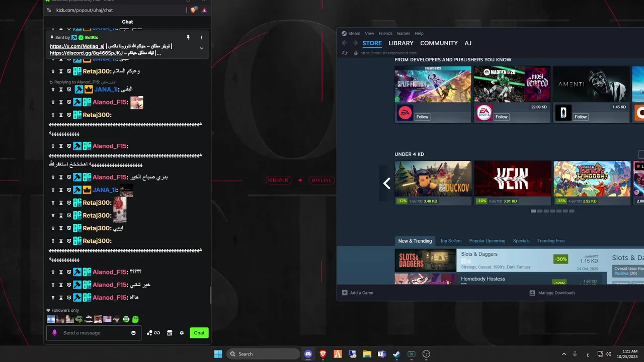Open Steam menu in Steam window
The height and width of the screenshot is (362, 644).
[x=354, y=34]
